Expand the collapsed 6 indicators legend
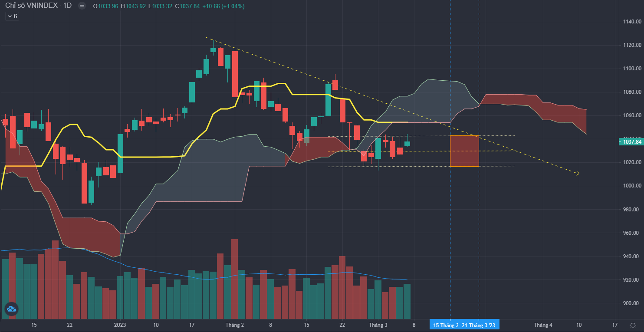 (12, 16)
